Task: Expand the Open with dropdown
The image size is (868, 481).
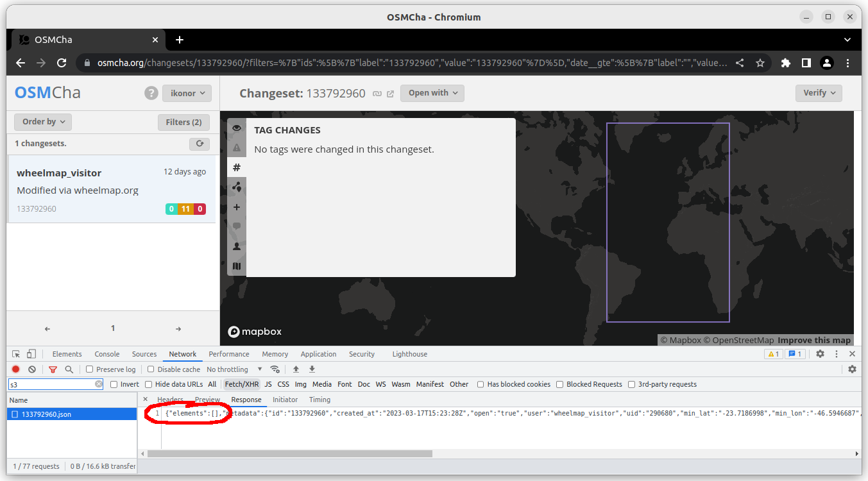Action: click(x=432, y=93)
